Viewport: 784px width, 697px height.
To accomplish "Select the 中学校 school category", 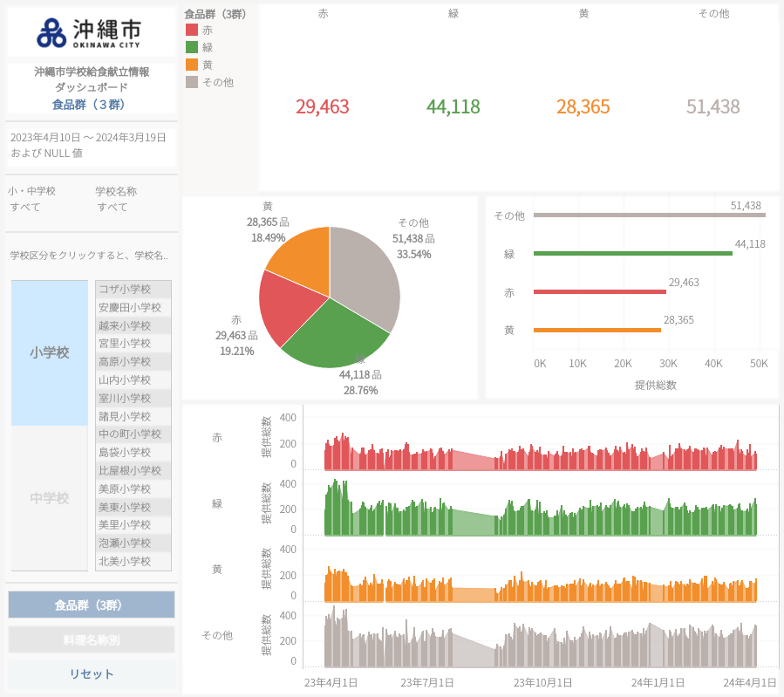I will coord(50,498).
